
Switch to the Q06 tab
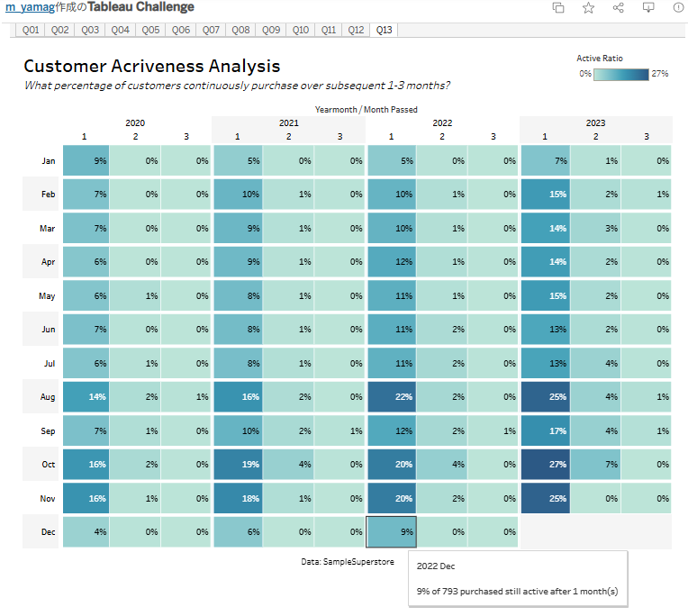(x=181, y=30)
